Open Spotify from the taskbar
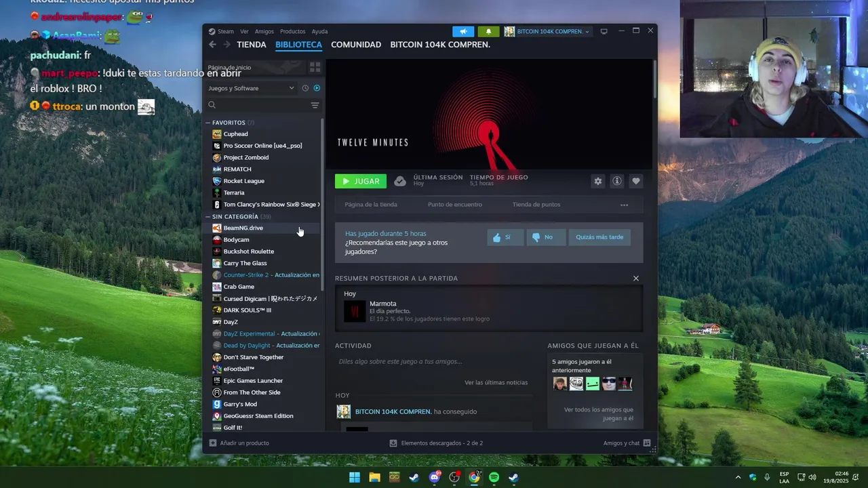Image resolution: width=868 pixels, height=488 pixels. coord(494,477)
